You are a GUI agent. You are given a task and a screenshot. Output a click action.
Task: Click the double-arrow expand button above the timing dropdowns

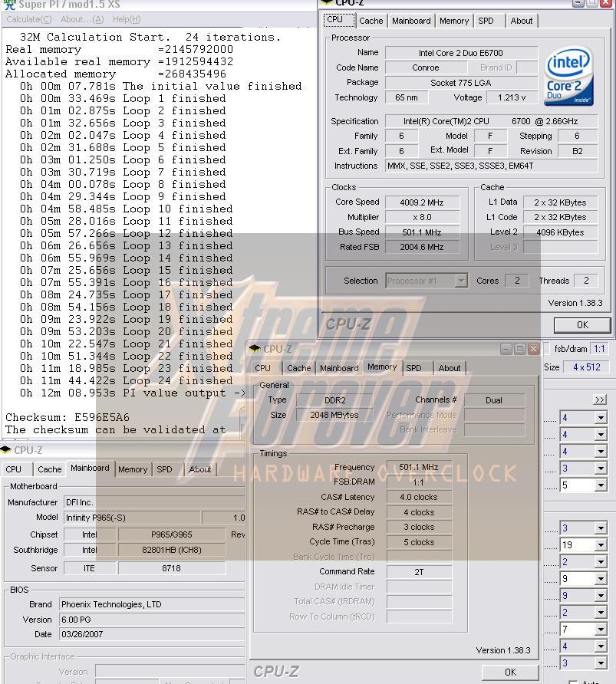(x=599, y=400)
